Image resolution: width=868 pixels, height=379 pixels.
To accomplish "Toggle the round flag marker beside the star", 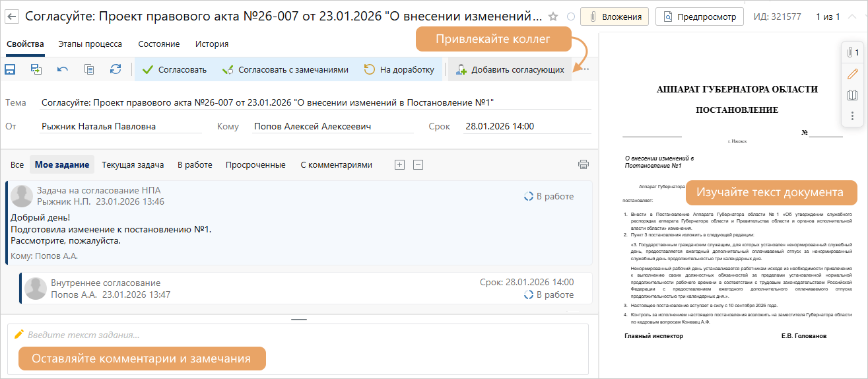I will 570,17.
